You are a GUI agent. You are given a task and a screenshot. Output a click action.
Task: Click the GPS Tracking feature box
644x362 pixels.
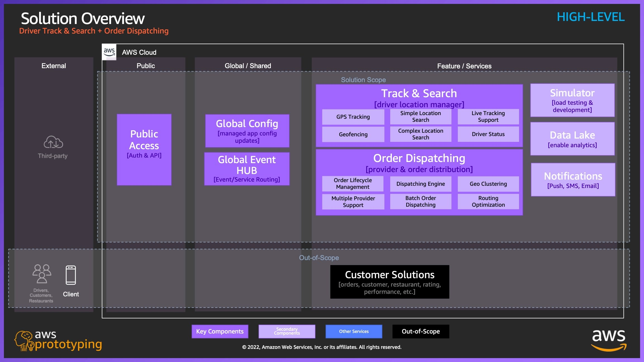click(353, 117)
